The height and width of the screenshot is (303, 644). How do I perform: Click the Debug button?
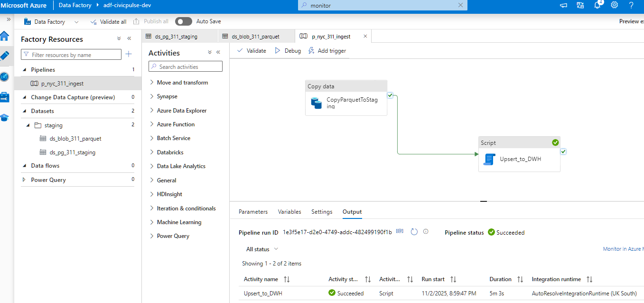tap(288, 51)
